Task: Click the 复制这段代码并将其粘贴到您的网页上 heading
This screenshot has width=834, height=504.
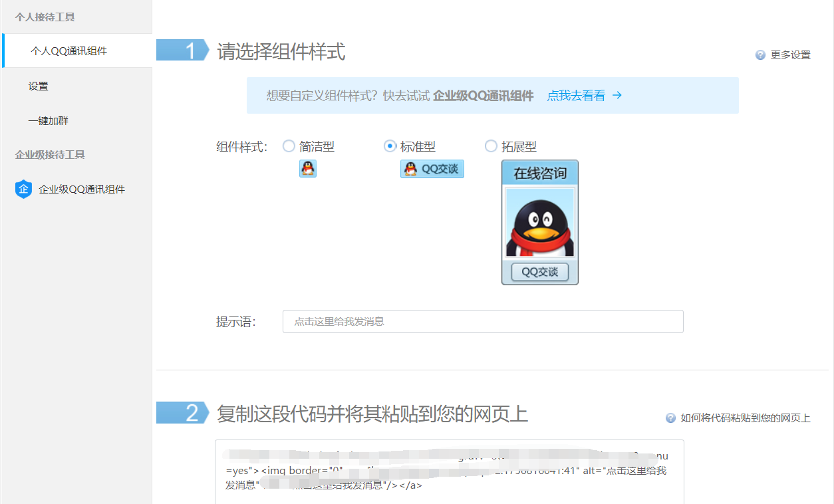Action: tap(372, 414)
